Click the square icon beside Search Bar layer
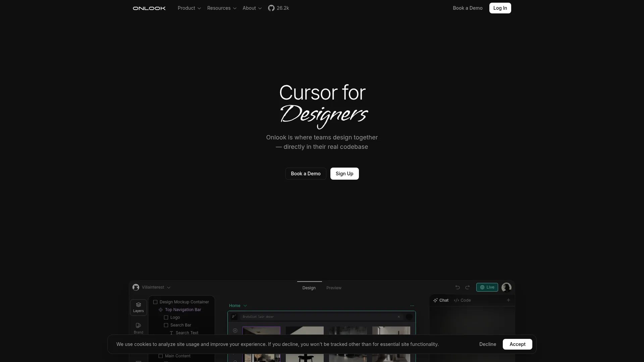Viewport: 644px width, 362px height. click(166, 325)
